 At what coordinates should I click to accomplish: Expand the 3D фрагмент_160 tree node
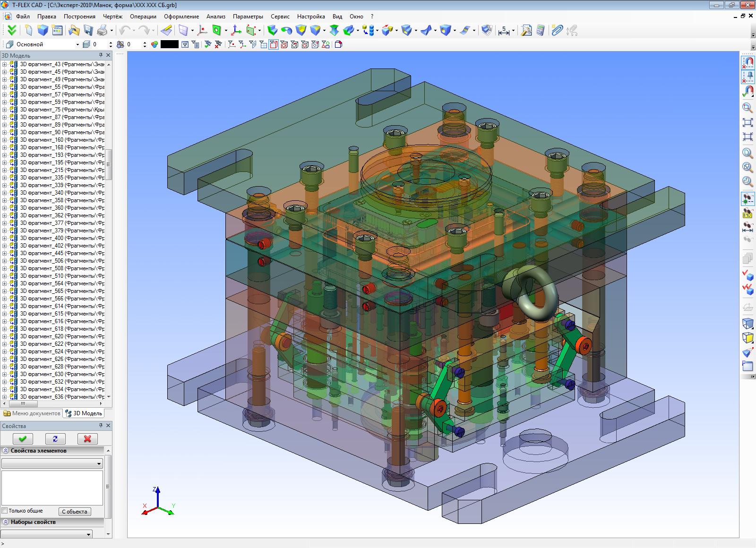click(x=4, y=140)
